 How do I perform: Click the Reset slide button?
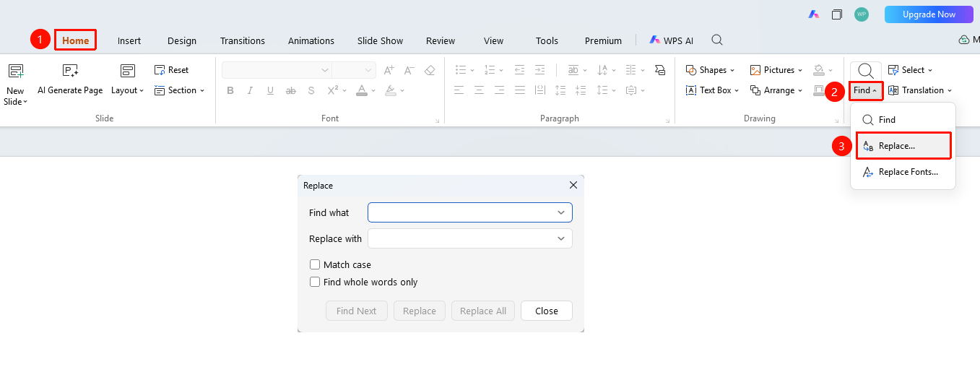coord(171,70)
